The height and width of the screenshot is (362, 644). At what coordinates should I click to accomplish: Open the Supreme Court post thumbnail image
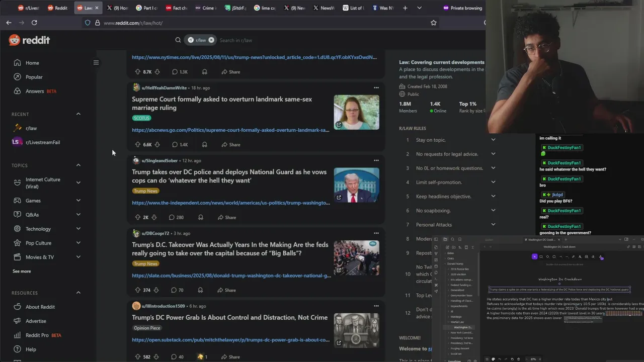356,112
